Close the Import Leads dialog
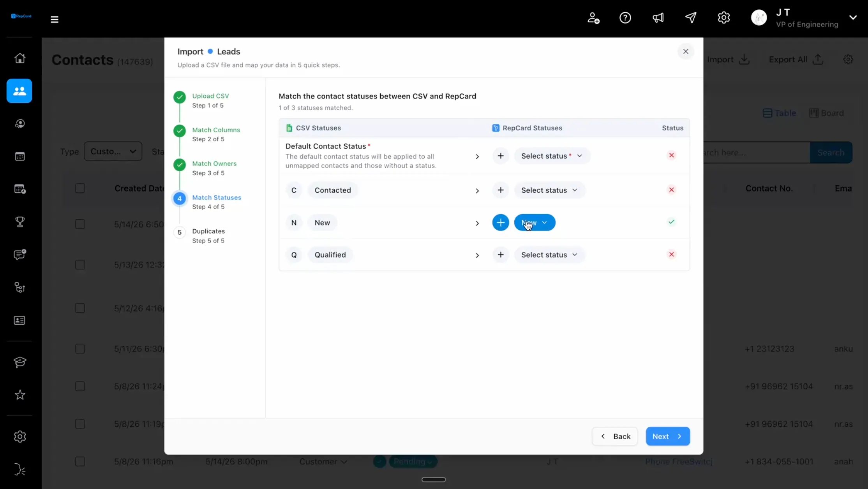Viewport: 868px width, 489px height. point(686,51)
